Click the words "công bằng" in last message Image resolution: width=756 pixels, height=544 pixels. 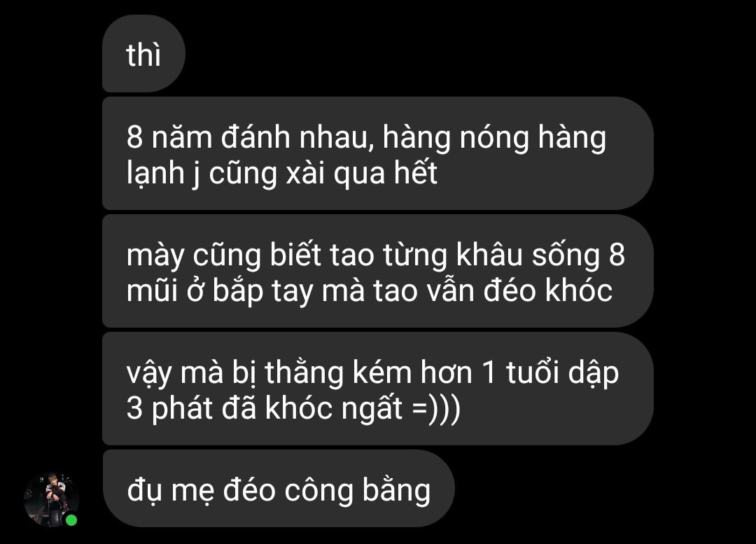click(357, 489)
